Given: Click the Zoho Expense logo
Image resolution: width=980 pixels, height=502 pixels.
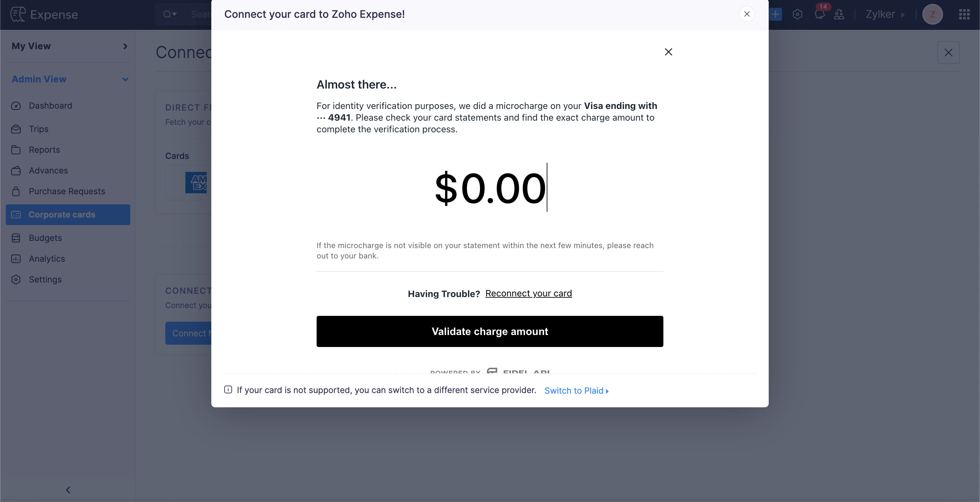Looking at the screenshot, I should tap(44, 15).
